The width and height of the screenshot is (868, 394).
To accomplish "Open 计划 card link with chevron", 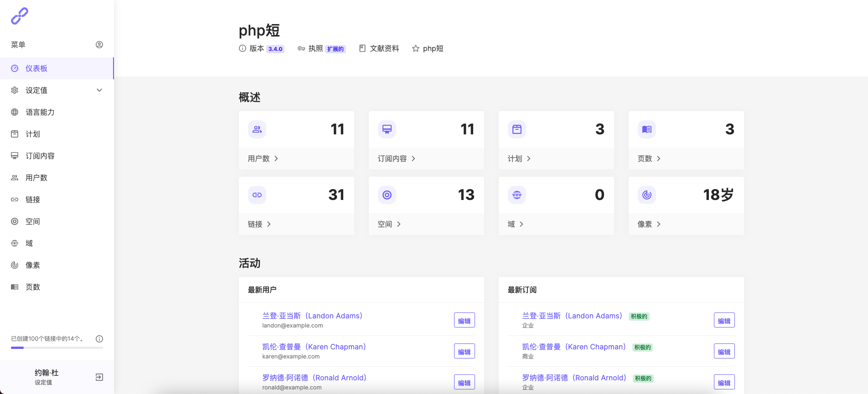I will (x=519, y=159).
